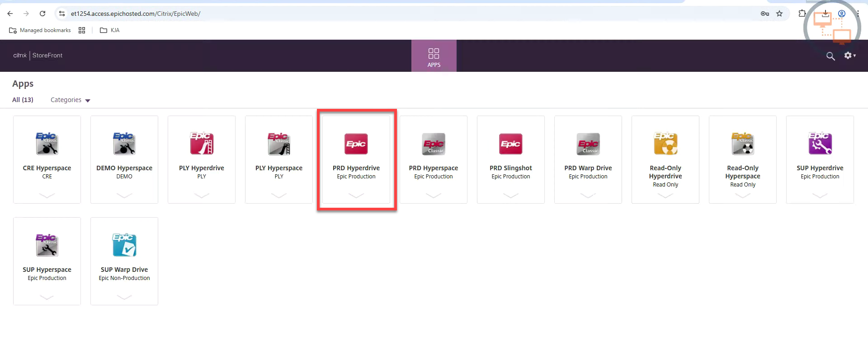Launch the Read-Only Hyperdrive app icon

(x=665, y=143)
